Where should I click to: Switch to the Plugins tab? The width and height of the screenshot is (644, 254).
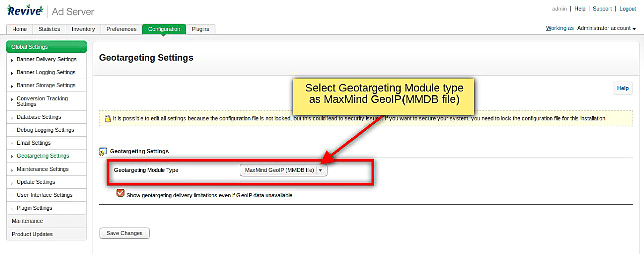(200, 29)
